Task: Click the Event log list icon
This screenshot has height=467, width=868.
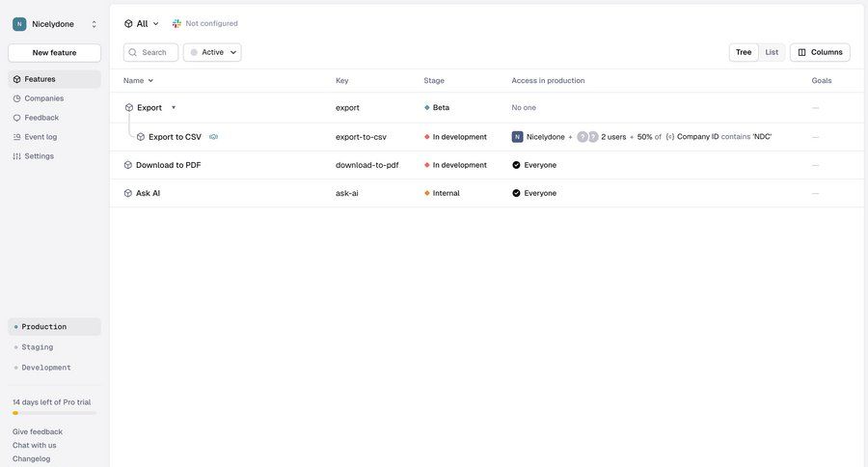Action: click(16, 137)
